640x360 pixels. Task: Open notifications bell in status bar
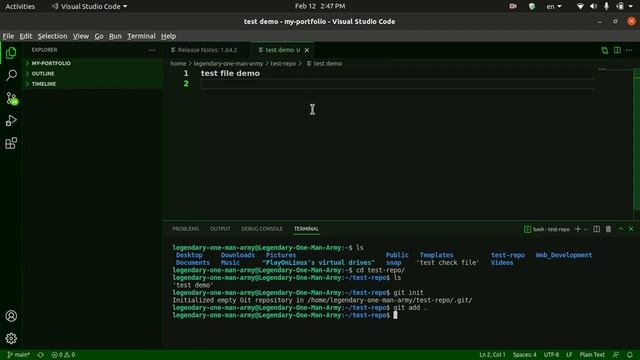pos(630,355)
